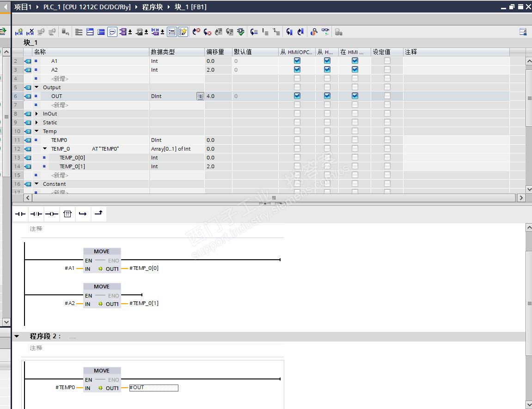Viewport: 532px width, 409px height.
Task: Expand the Static section
Action: [37, 122]
